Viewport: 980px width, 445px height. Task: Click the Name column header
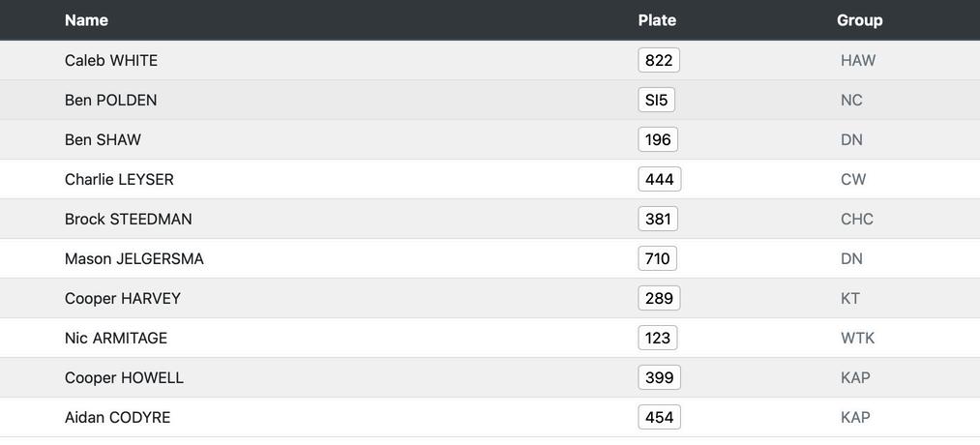(86, 20)
